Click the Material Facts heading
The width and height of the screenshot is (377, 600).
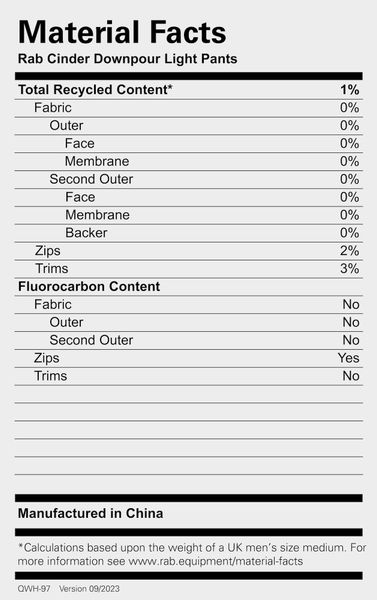[x=122, y=32]
